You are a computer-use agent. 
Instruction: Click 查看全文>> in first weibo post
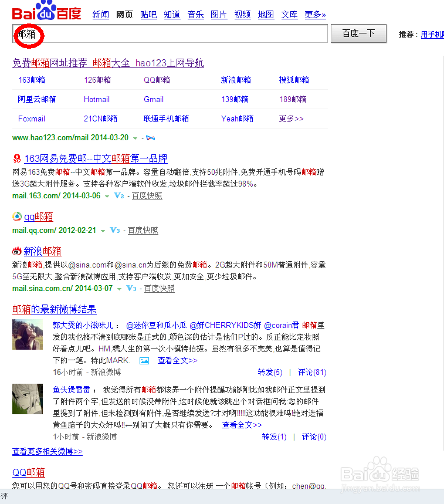[177, 361]
